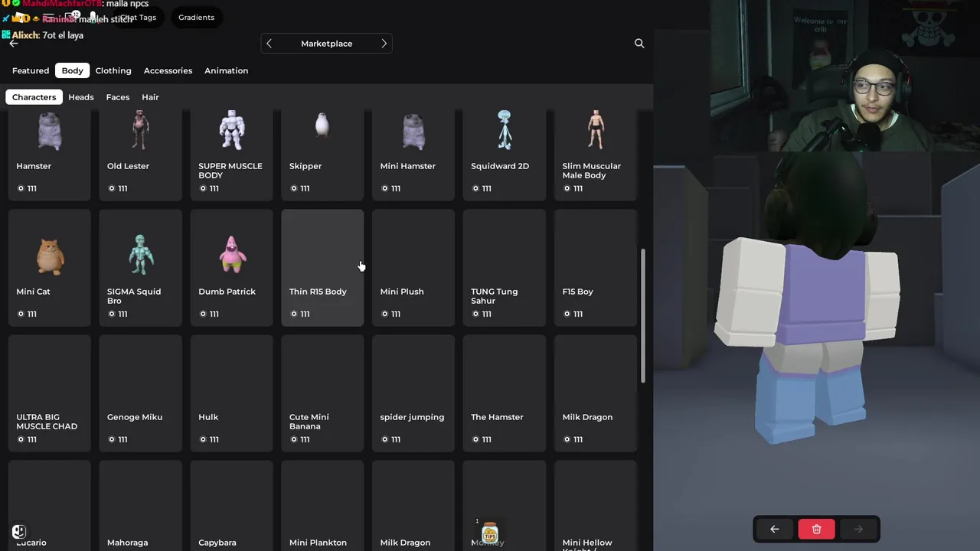Viewport: 980px width, 551px height.
Task: Open the TUNG Tung Sahur card
Action: (x=505, y=268)
